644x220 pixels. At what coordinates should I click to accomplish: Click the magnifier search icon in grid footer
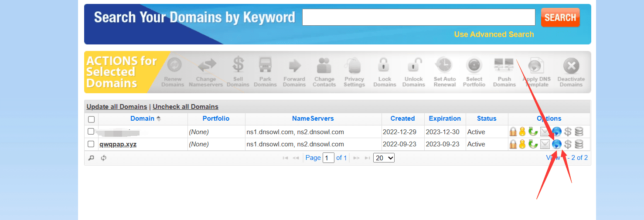point(91,158)
